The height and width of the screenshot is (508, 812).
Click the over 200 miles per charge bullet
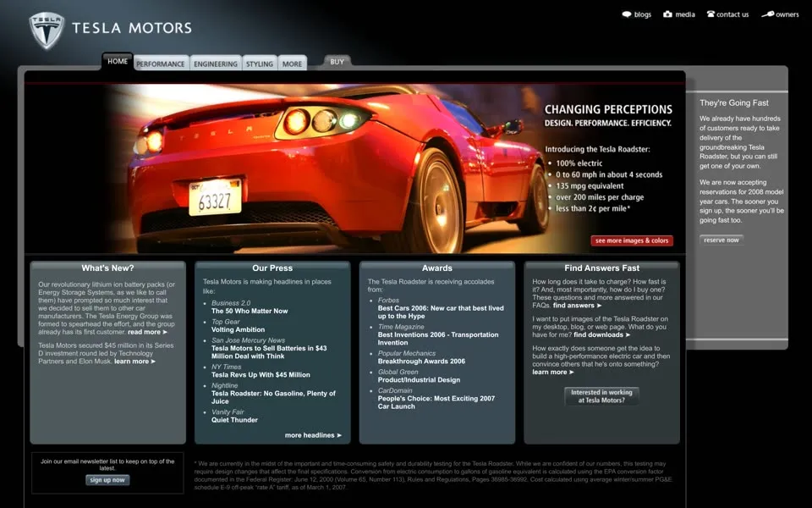pos(600,197)
